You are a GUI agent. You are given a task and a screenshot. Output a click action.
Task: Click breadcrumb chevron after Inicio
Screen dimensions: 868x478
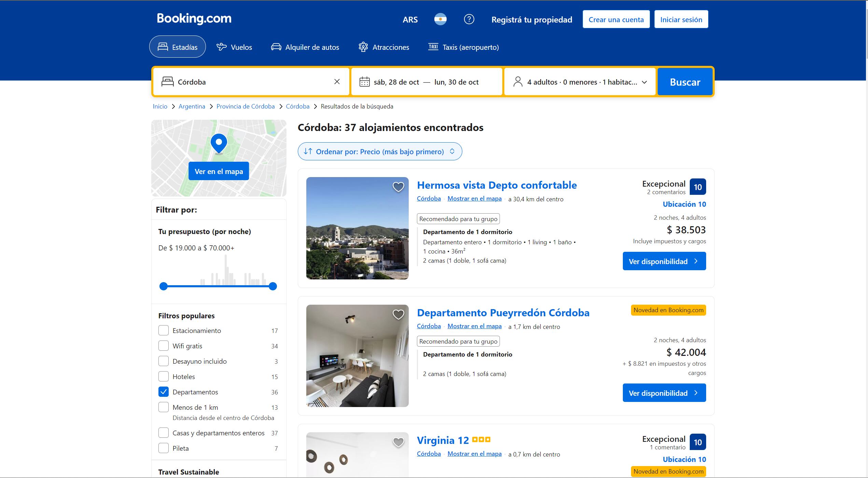tap(173, 106)
